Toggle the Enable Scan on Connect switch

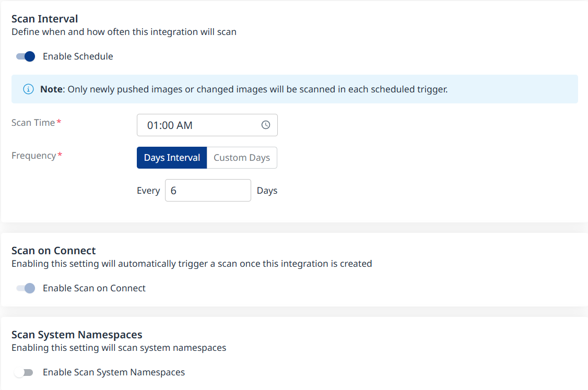click(25, 288)
